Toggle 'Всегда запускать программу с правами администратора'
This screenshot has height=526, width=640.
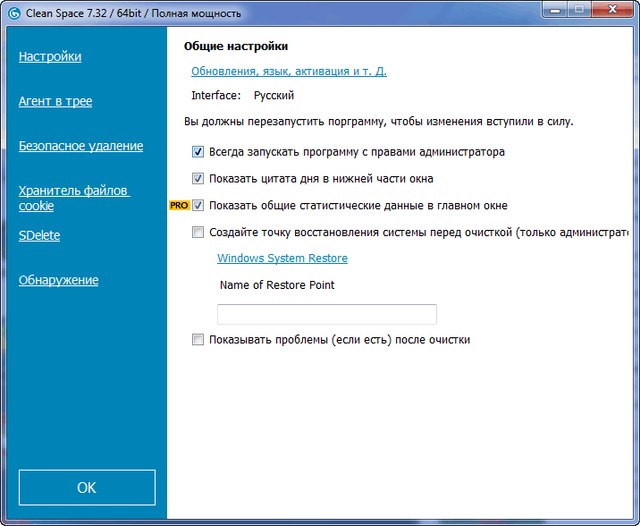197,153
